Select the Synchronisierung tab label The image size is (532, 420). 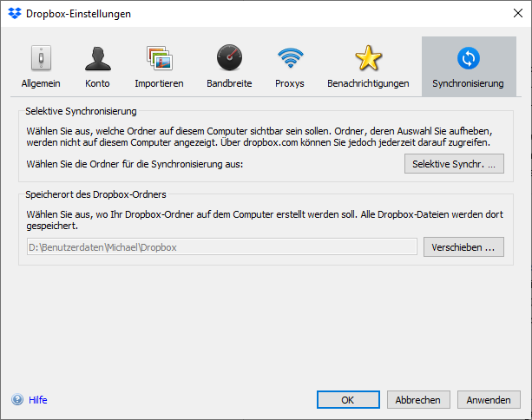pyautogui.click(x=468, y=83)
